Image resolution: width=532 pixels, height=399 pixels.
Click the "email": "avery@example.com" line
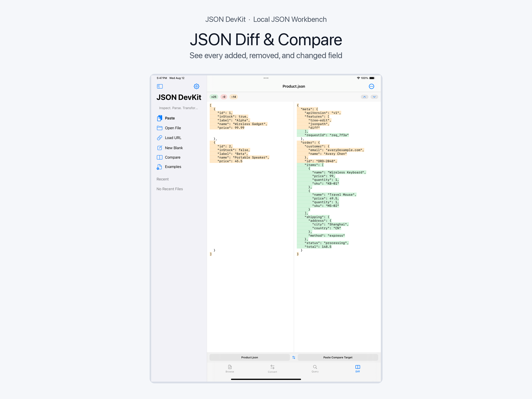tap(336, 150)
